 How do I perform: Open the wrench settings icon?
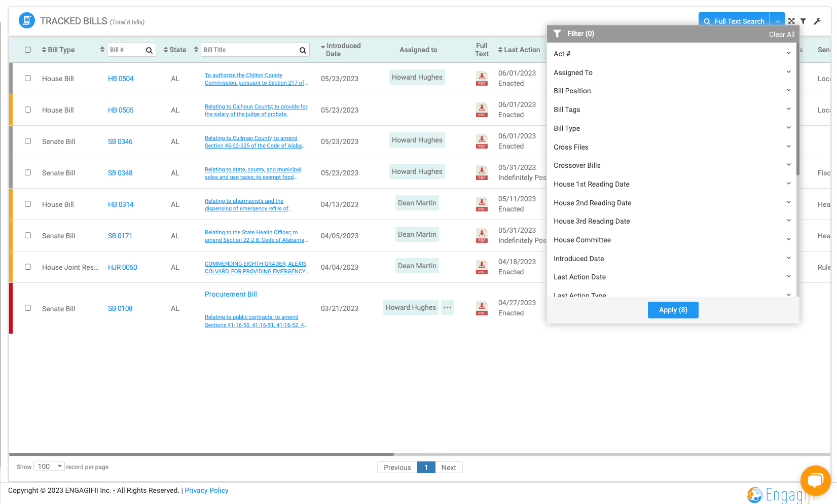pos(817,21)
